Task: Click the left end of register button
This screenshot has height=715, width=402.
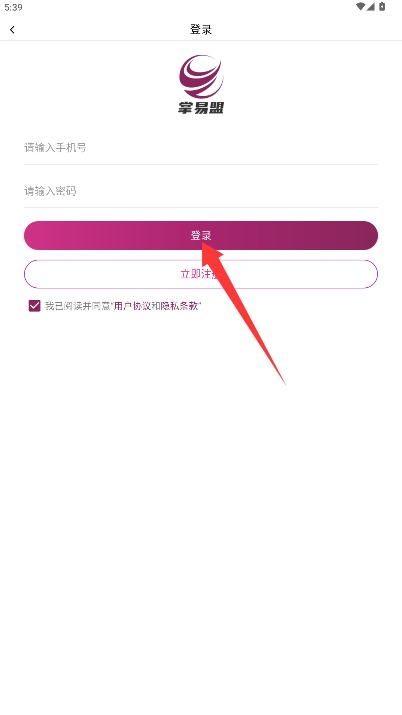Action: pos(37,274)
